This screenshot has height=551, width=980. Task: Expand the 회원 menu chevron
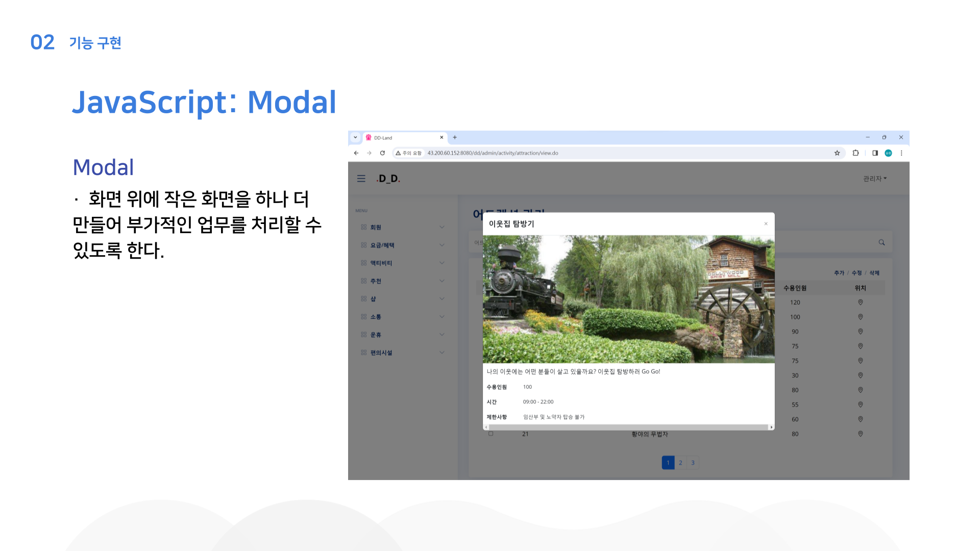[442, 227]
